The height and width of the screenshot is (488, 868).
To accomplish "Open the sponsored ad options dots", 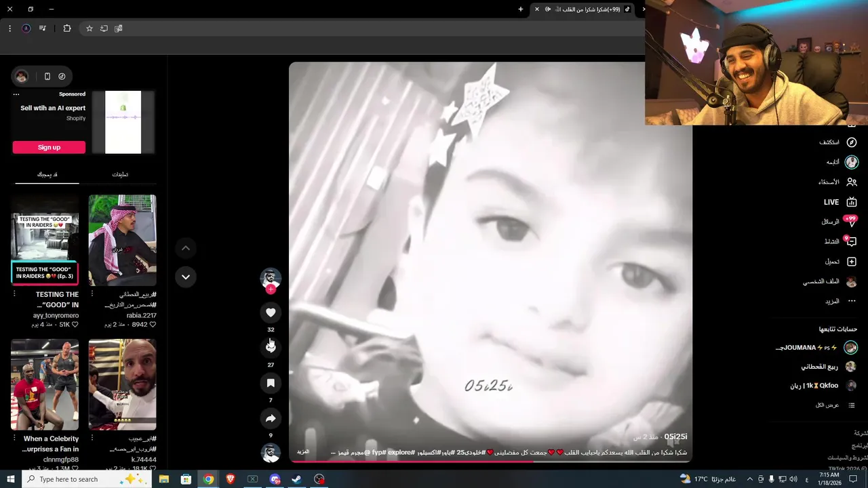I will click(x=16, y=94).
